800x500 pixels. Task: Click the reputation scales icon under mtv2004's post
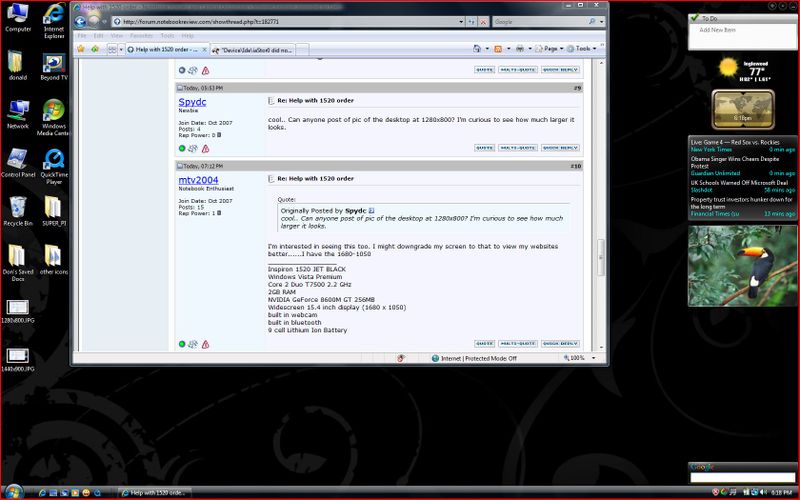point(193,344)
